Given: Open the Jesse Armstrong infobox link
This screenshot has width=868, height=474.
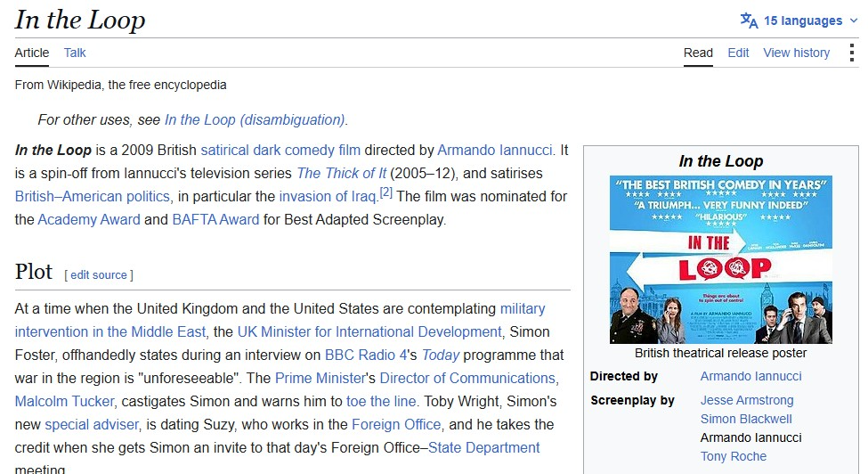Looking at the screenshot, I should click(x=747, y=400).
